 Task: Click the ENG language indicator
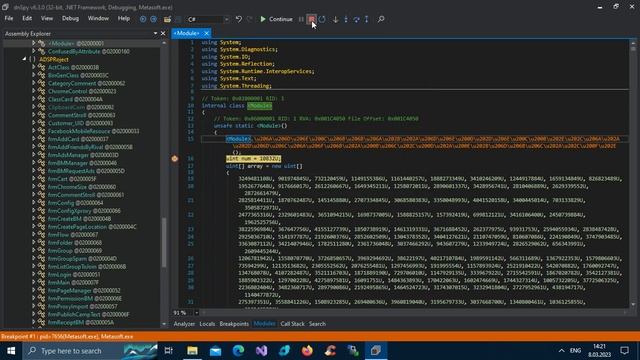coord(576,351)
